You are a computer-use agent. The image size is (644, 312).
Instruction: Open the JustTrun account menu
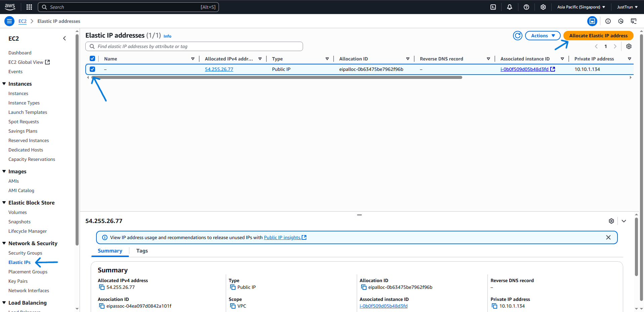[627, 7]
